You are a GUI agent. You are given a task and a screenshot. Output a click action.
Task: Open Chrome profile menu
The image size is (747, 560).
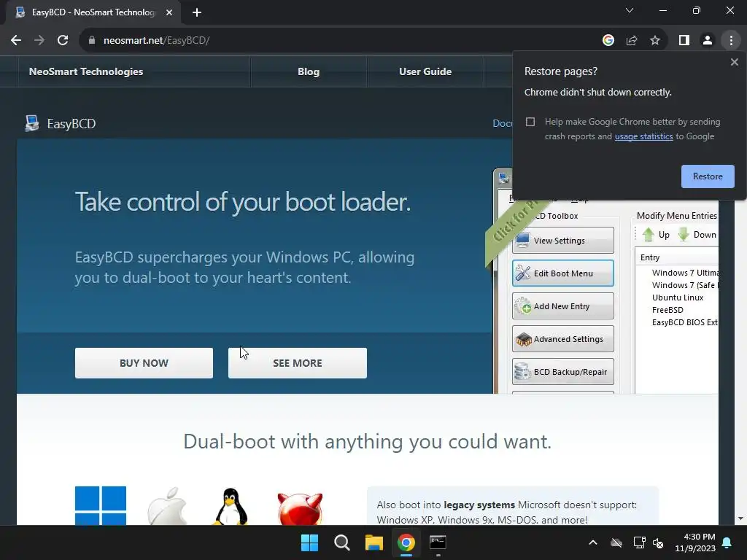coord(708,41)
